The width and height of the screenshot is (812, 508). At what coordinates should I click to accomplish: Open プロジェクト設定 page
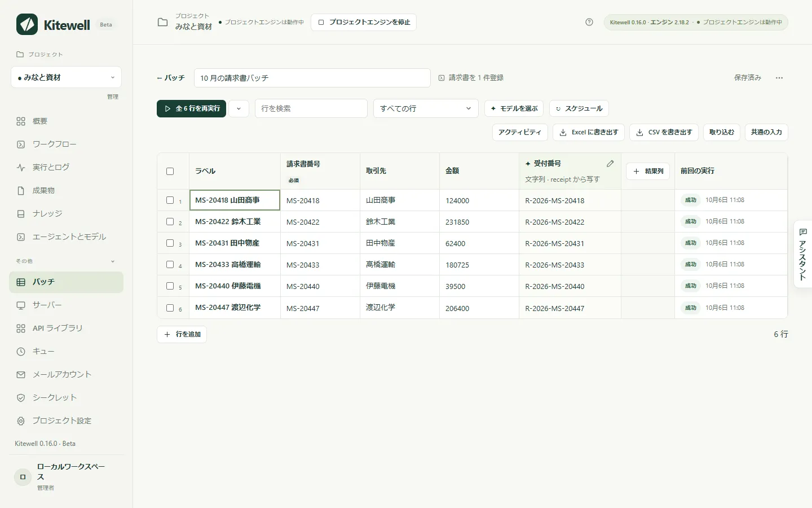coord(66,421)
